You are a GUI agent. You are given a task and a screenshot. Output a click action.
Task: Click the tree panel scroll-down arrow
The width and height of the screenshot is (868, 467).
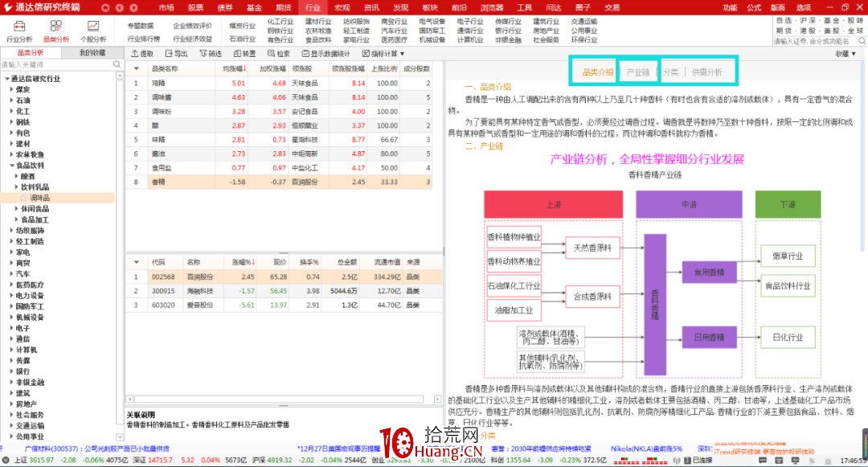coord(120,437)
